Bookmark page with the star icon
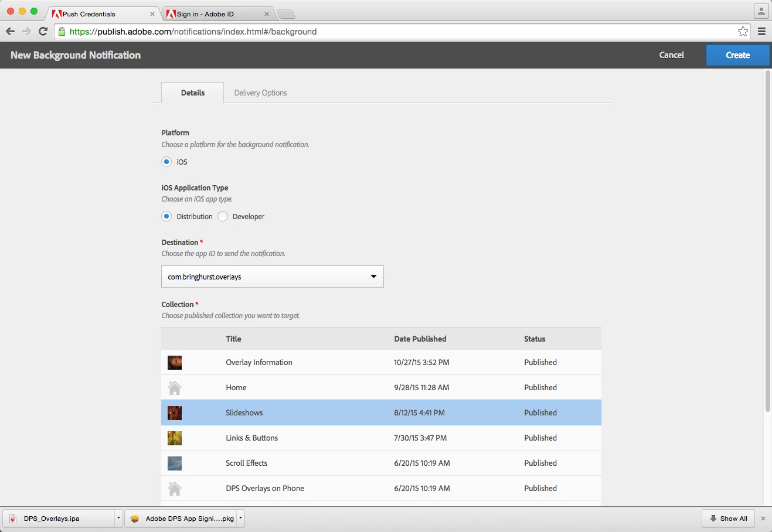 click(x=743, y=32)
